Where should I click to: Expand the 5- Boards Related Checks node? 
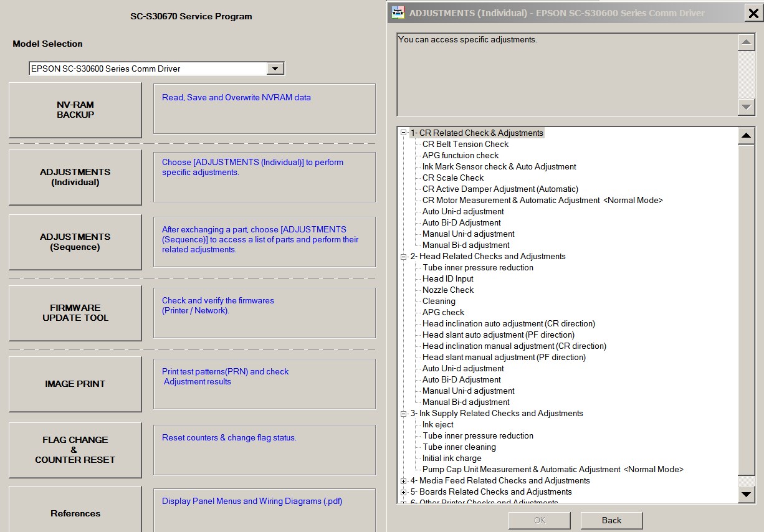(404, 492)
